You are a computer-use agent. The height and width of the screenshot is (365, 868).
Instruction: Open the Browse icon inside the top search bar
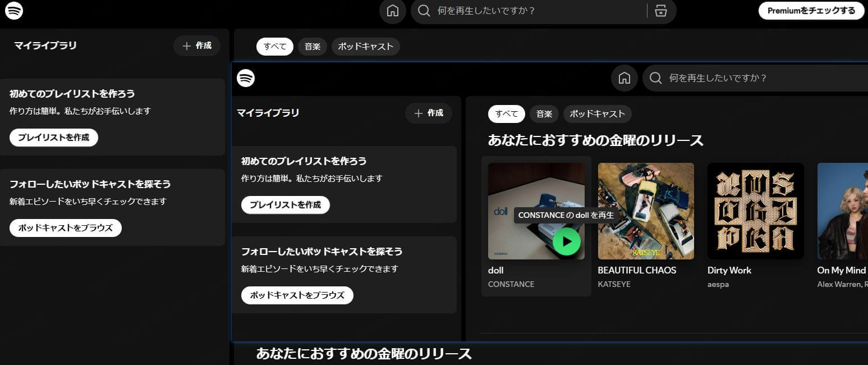(x=661, y=11)
